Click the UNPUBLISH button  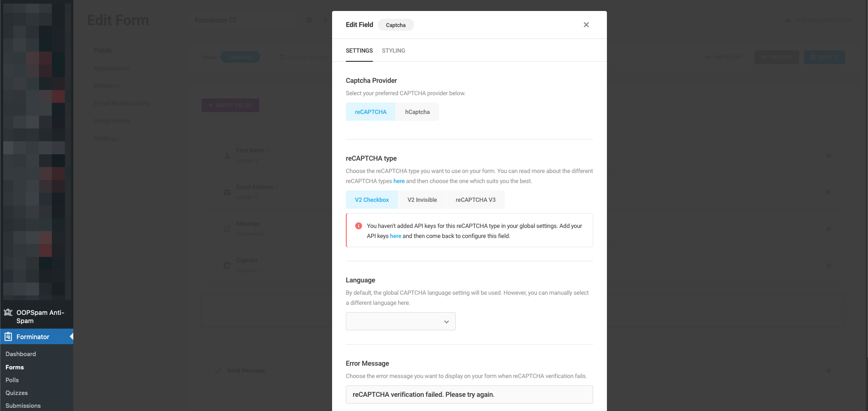point(724,57)
